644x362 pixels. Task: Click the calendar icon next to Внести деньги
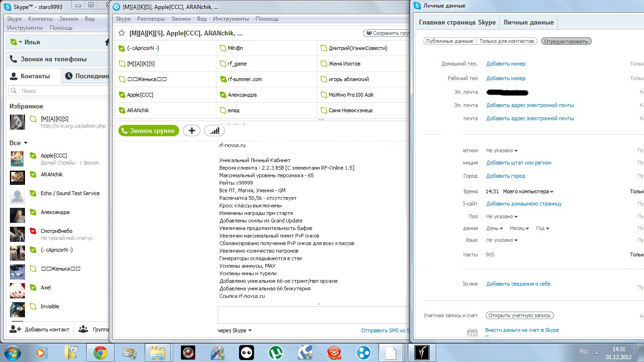472,333
